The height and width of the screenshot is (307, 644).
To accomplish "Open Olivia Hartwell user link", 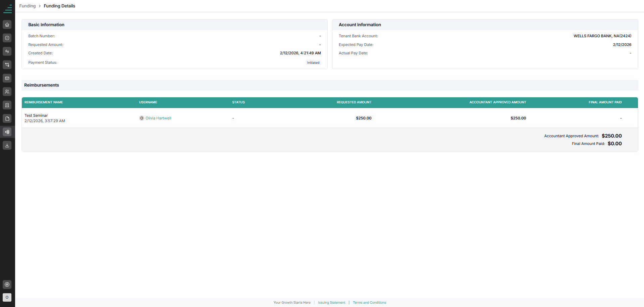I will (158, 118).
